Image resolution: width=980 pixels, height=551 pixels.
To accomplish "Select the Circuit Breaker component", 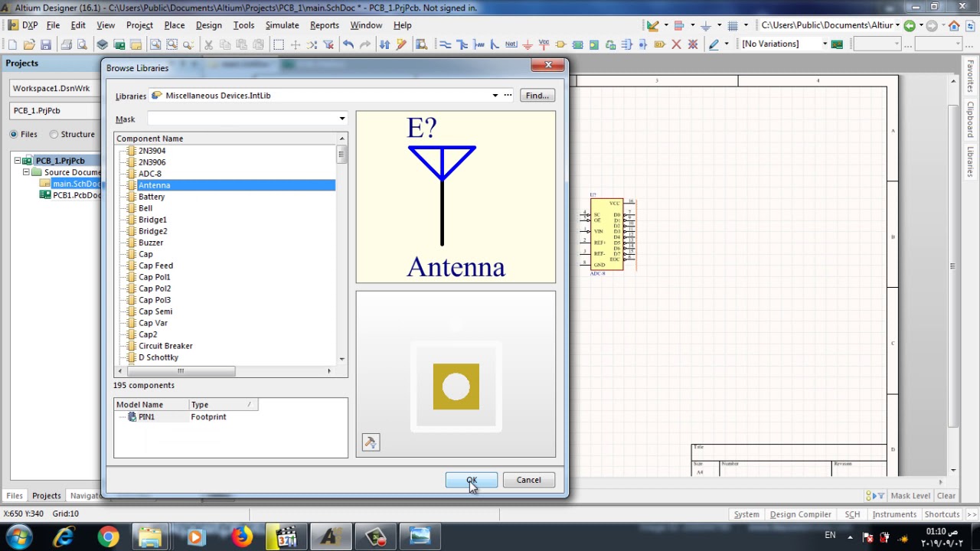I will click(x=165, y=346).
